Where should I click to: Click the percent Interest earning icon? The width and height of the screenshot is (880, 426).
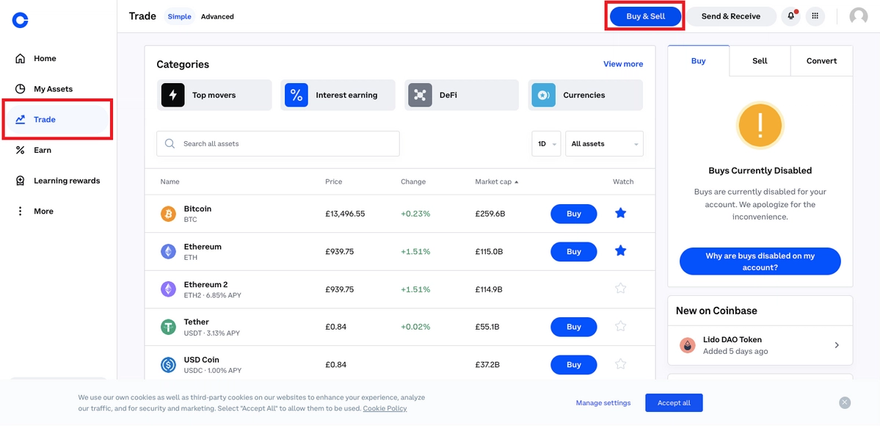(x=296, y=95)
